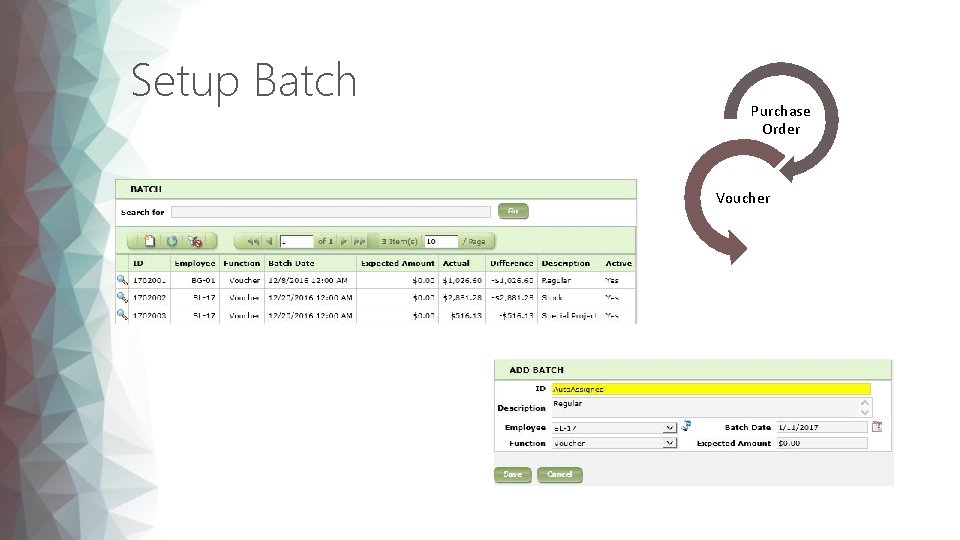
Task: Sort by the Active column header
Action: [618, 263]
